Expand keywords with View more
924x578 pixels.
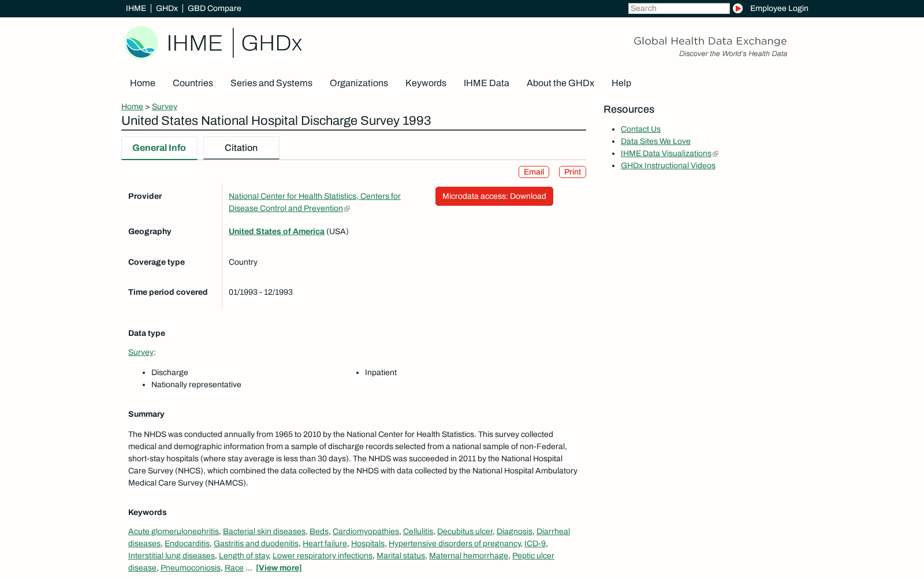[x=278, y=568]
